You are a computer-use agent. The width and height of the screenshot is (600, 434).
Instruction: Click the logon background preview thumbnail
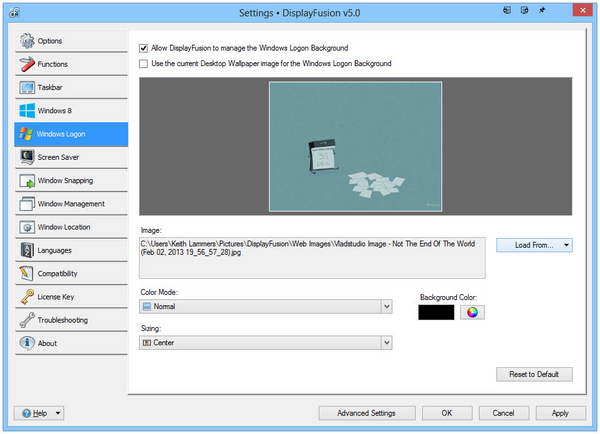355,146
